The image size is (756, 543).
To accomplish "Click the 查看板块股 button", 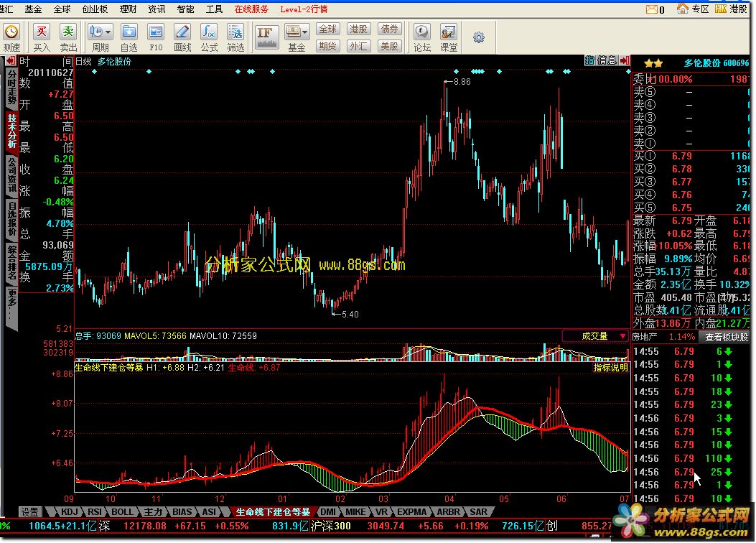I will [727, 337].
